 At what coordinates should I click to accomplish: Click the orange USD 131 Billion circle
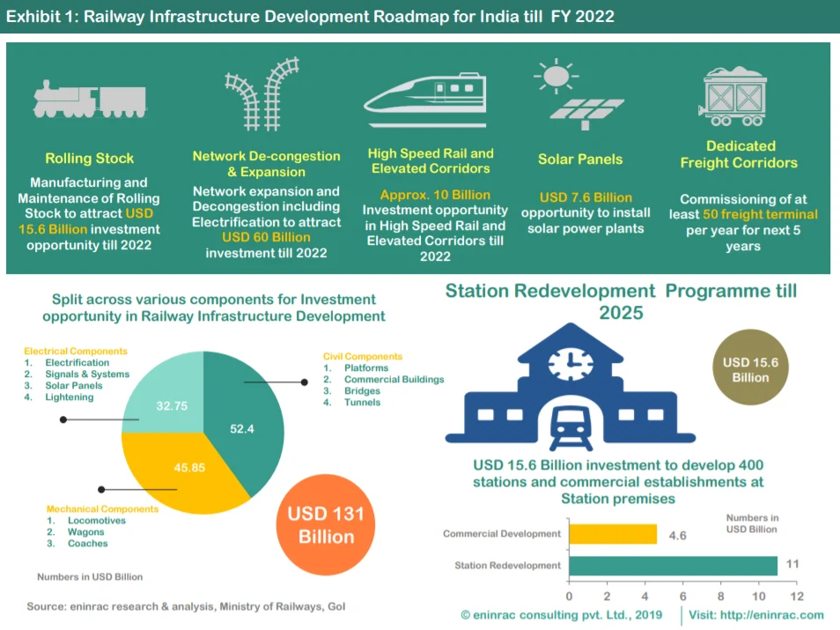coord(326,525)
